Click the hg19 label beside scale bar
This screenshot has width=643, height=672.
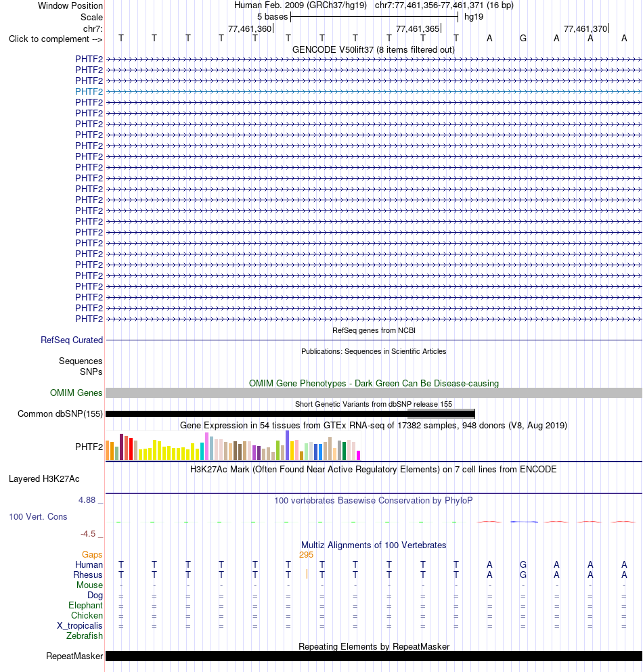[474, 17]
